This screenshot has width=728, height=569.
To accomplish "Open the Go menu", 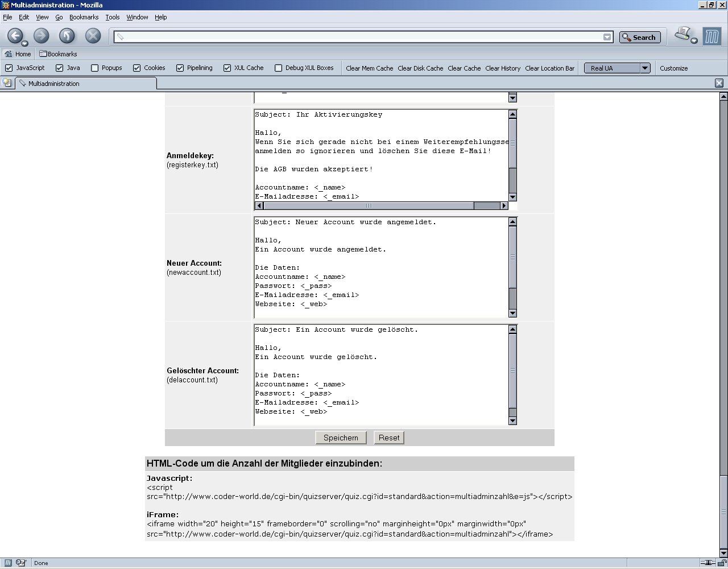I will click(59, 17).
